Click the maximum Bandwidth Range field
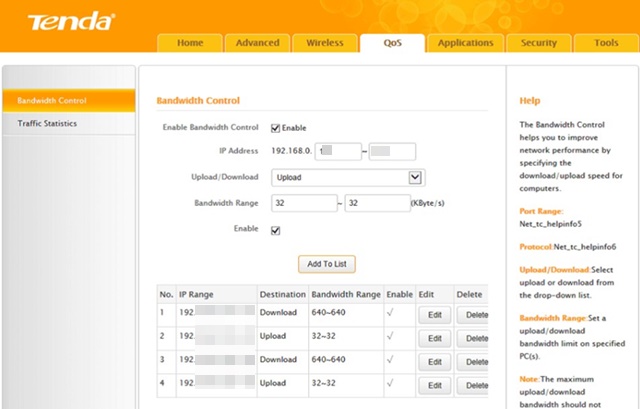The height and width of the screenshot is (409, 640). coord(377,203)
